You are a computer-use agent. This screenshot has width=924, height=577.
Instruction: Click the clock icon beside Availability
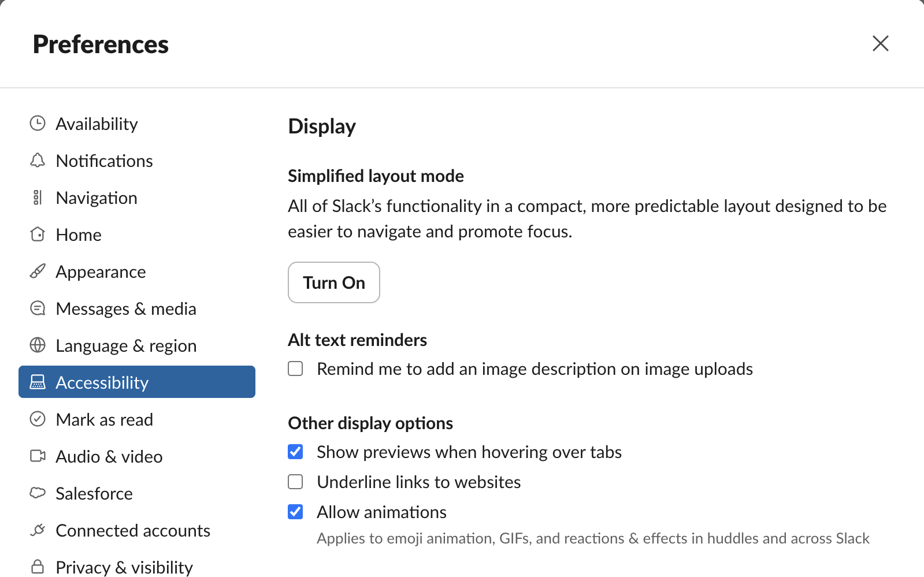(38, 123)
